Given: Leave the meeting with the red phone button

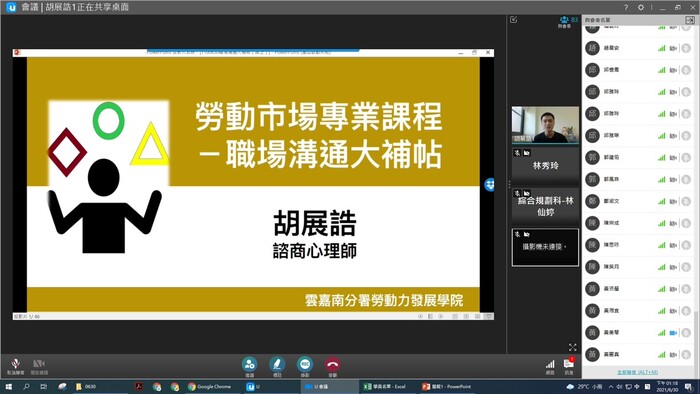Looking at the screenshot, I should click(x=333, y=365).
